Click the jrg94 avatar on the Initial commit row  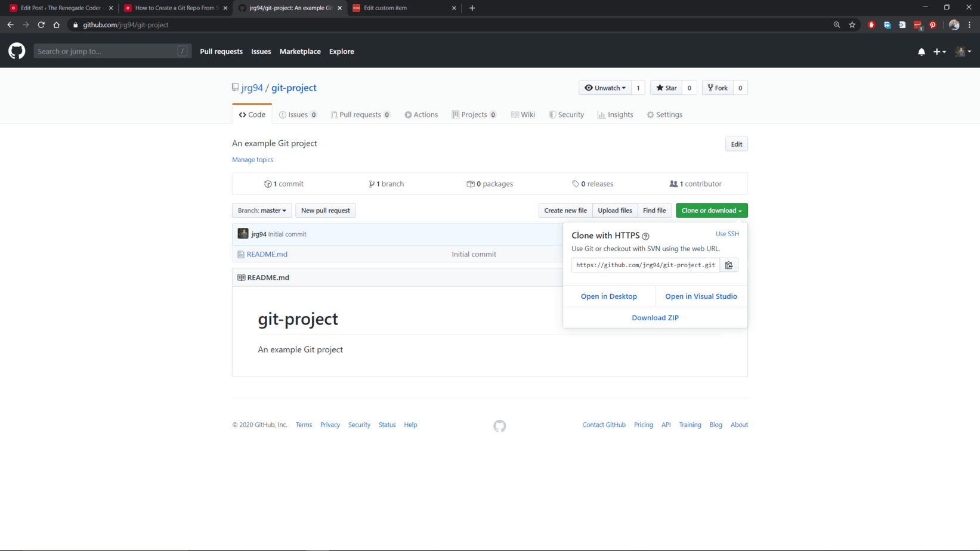click(x=243, y=234)
